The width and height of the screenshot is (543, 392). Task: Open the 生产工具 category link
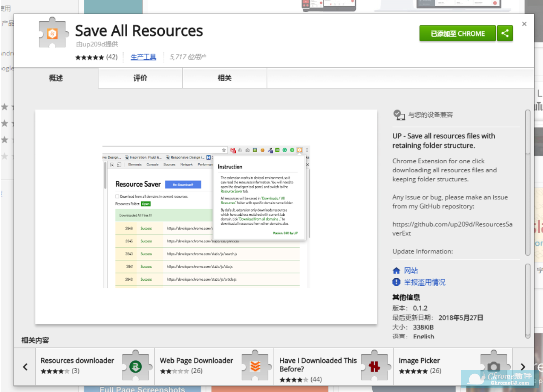pos(143,57)
